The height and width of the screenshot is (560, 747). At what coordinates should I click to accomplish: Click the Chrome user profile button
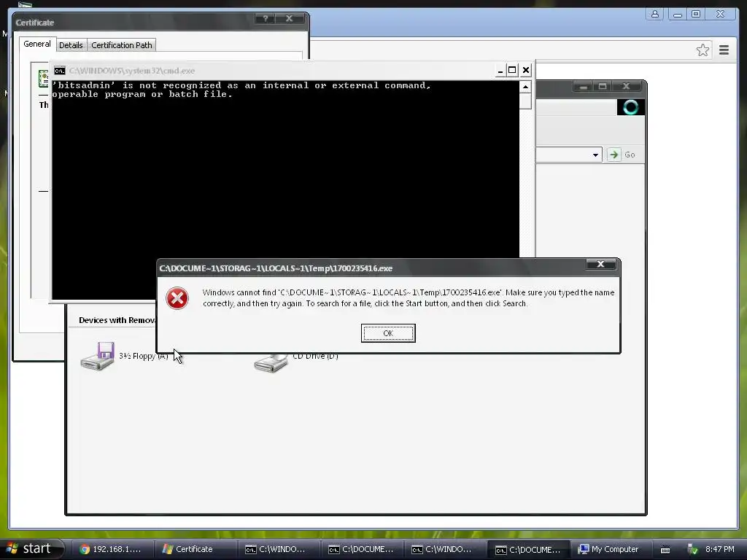point(655,15)
